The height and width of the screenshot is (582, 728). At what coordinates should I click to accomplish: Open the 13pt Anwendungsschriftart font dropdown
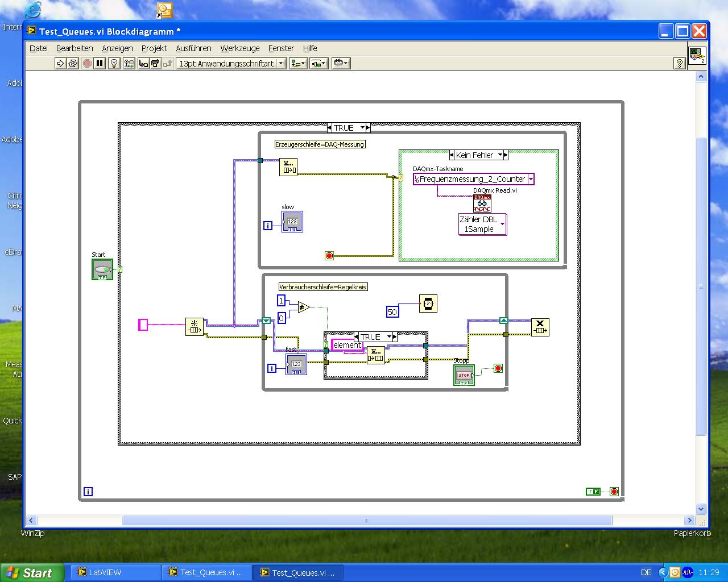(x=231, y=64)
